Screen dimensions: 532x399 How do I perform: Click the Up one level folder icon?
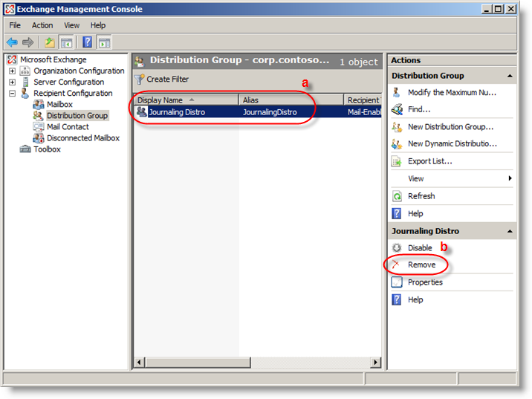pos(50,42)
